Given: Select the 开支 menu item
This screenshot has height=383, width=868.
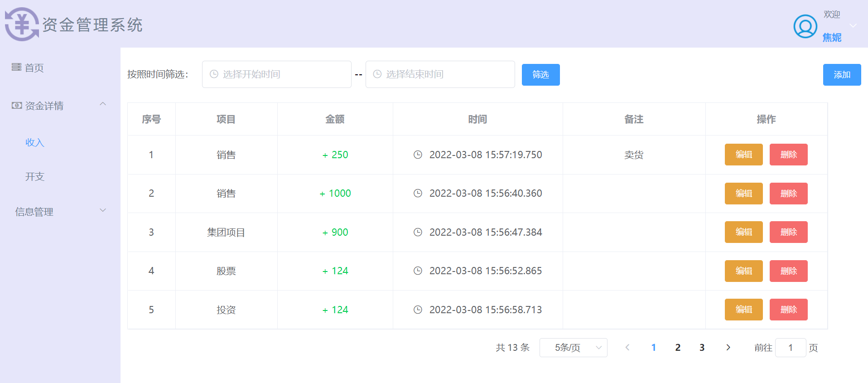Looking at the screenshot, I should pyautogui.click(x=34, y=176).
